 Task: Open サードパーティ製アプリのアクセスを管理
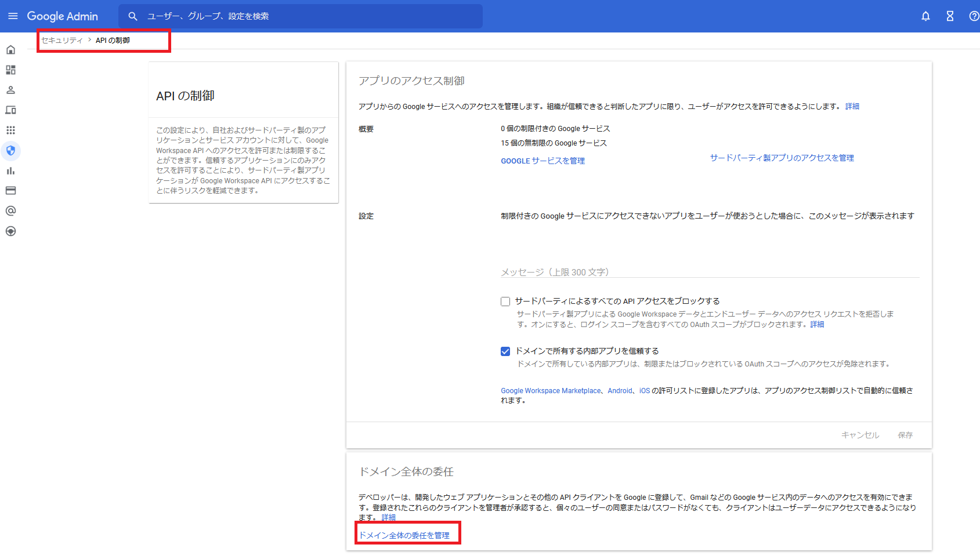[782, 158]
